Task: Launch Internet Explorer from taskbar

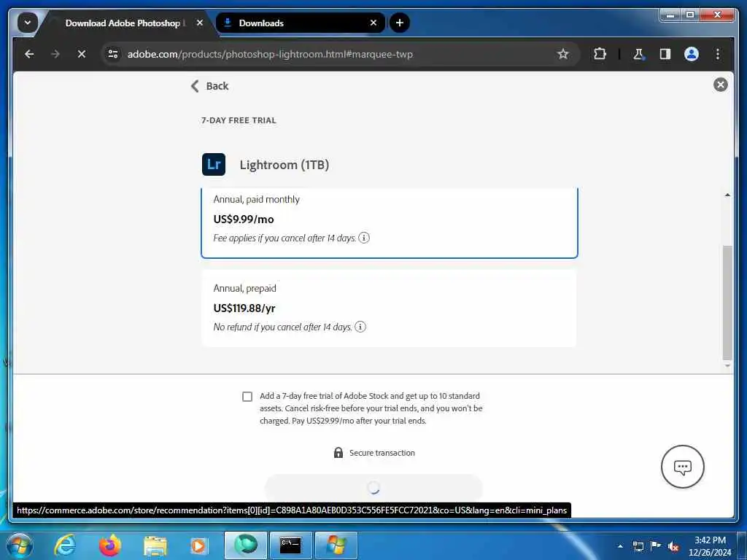Action: pos(65,545)
